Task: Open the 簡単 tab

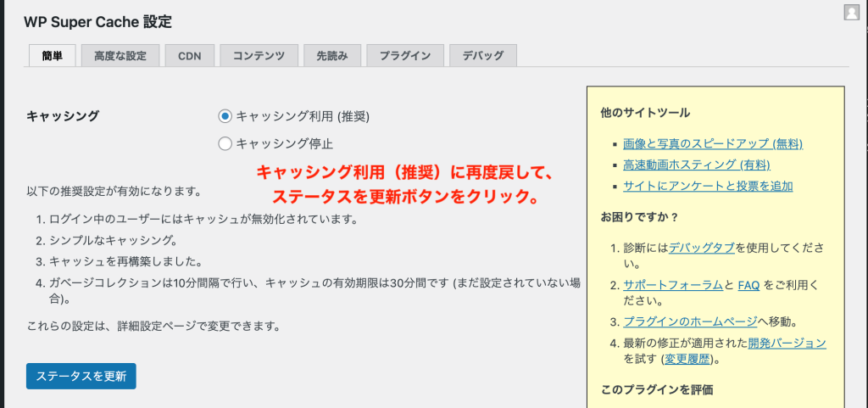Action: [52, 55]
